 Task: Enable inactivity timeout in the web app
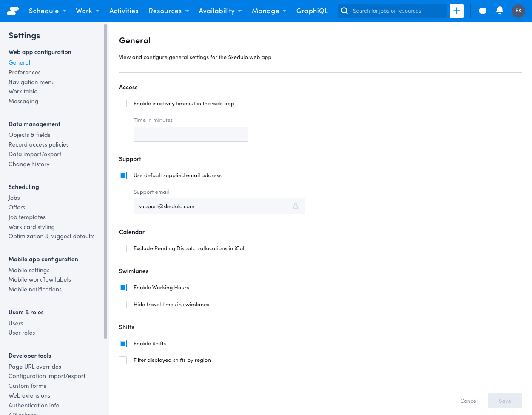(x=123, y=104)
